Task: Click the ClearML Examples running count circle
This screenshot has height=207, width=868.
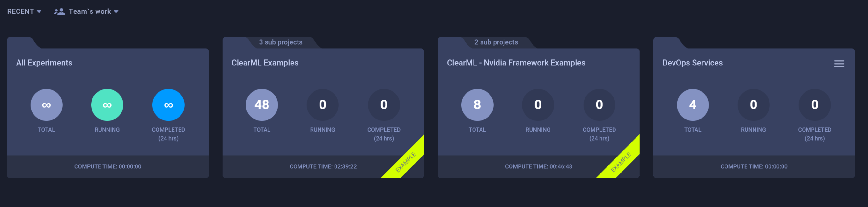Action: click(x=322, y=105)
